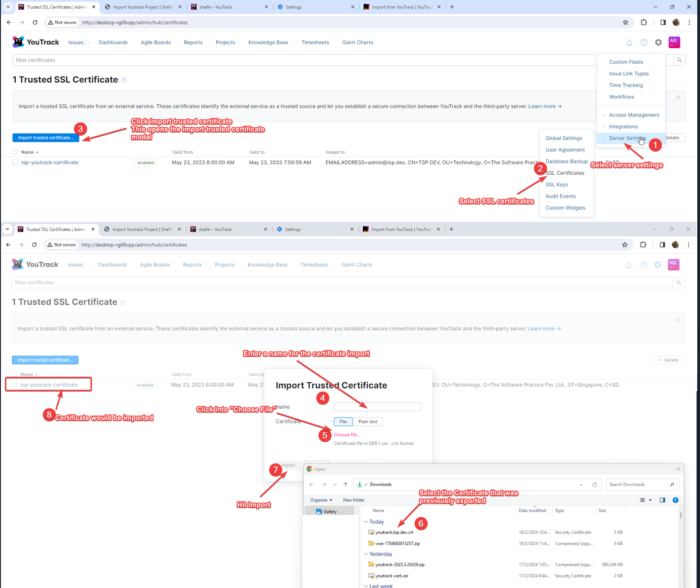Toggle the select-all checkbox beside top Name header
The height and width of the screenshot is (588, 700).
(x=15, y=152)
